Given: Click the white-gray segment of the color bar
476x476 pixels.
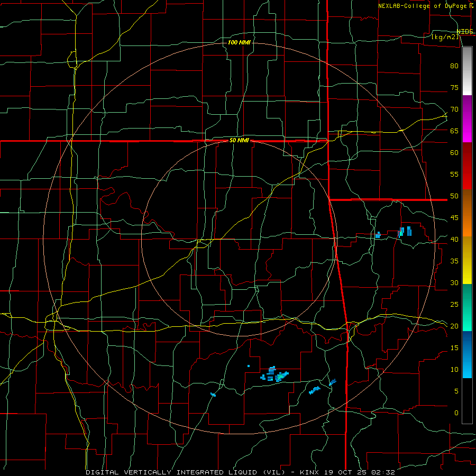Looking at the screenshot, I should [x=467, y=71].
